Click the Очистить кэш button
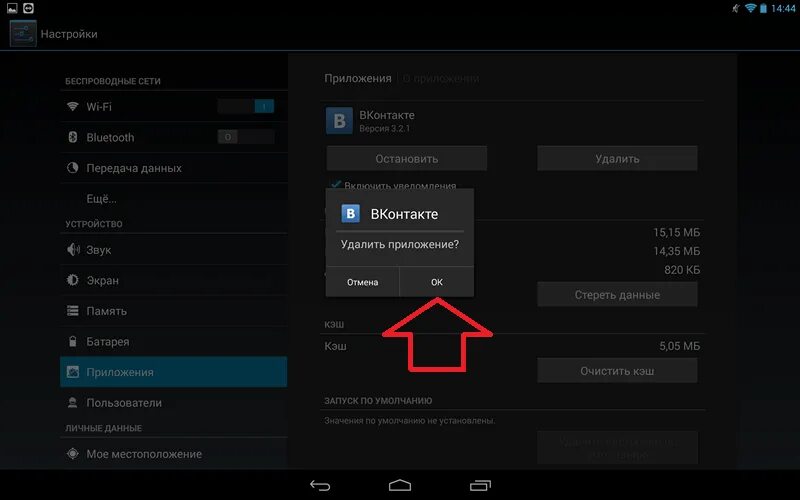Viewport: 800px width, 500px height. tap(617, 371)
